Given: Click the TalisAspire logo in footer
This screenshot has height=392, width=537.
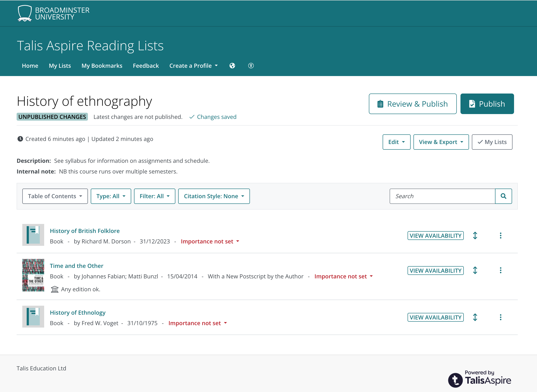Looking at the screenshot, I should pyautogui.click(x=479, y=379).
